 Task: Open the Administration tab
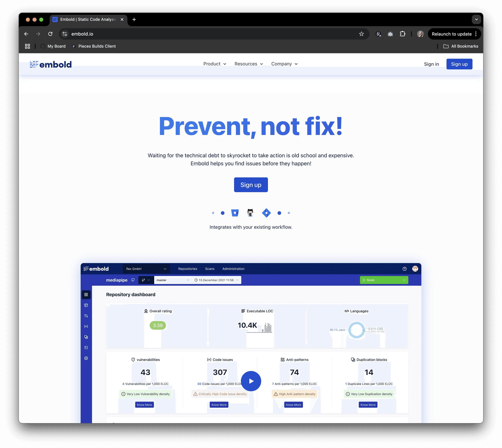point(233,269)
